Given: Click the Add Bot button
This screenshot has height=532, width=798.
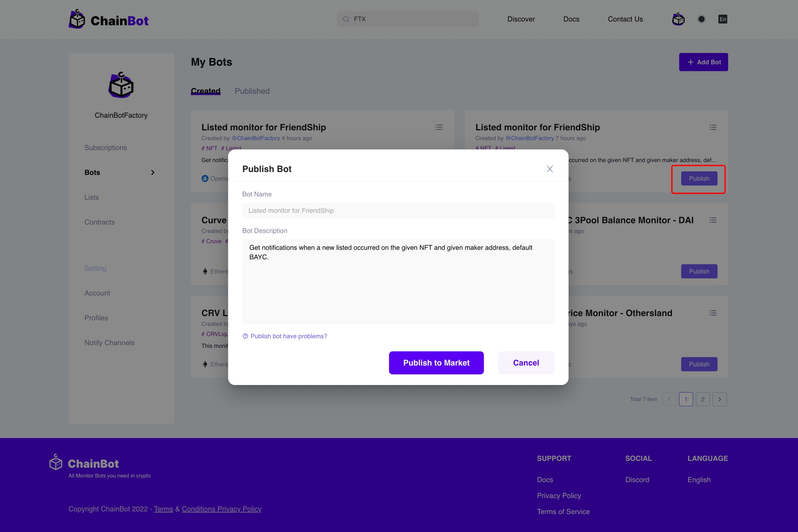Looking at the screenshot, I should point(703,62).
